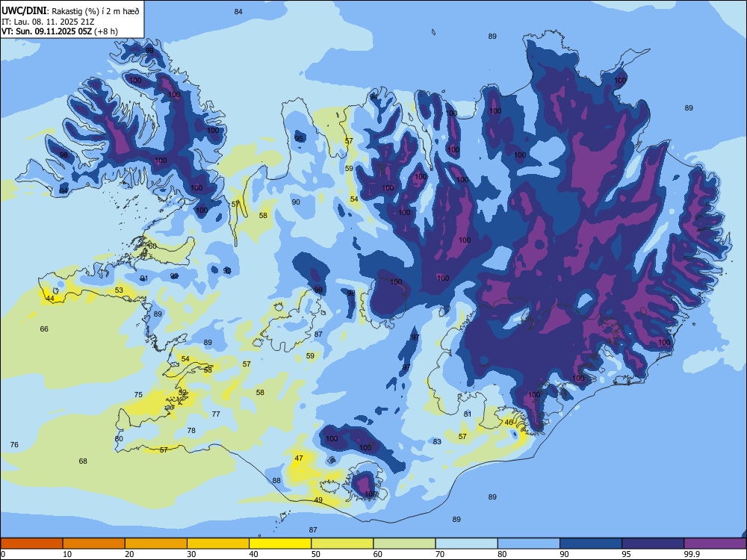Pick the 95–99.9 dark navy legend swatch

coord(653,544)
